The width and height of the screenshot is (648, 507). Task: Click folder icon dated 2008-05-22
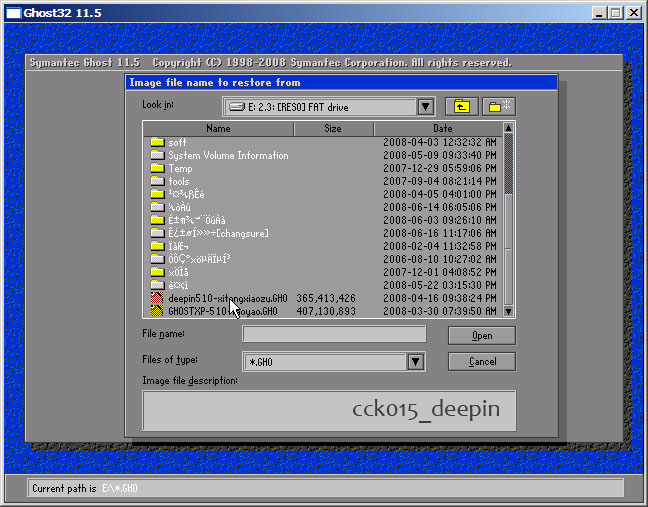[x=157, y=285]
